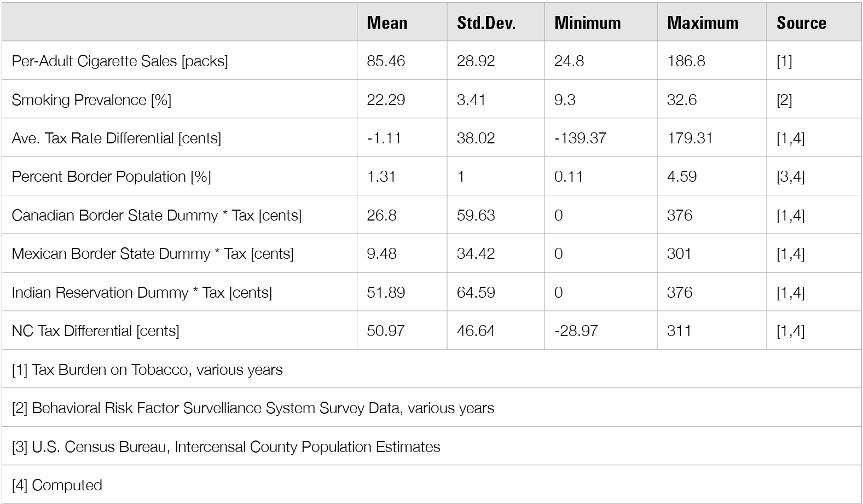863x504 pixels.
Task: Click the Ave. Tax Rate Differential label
Action: coord(116,138)
